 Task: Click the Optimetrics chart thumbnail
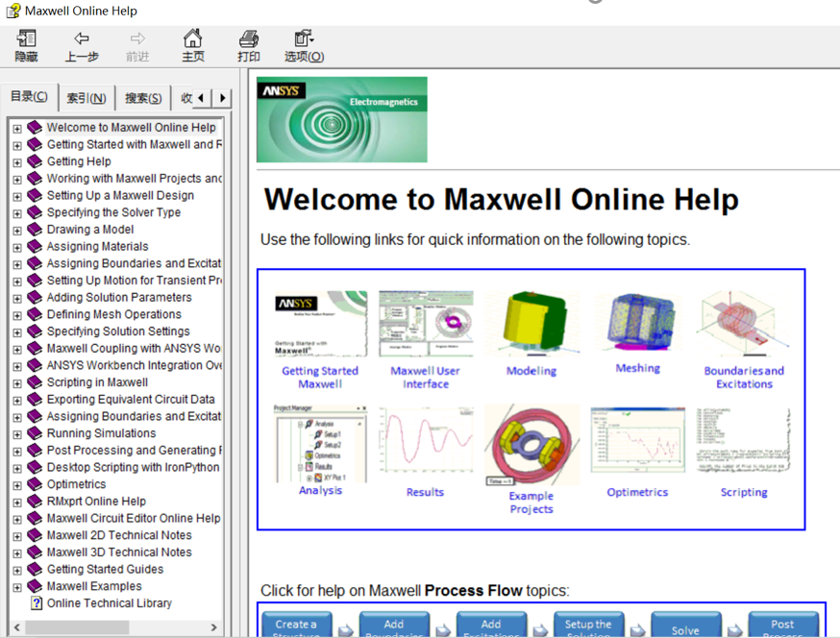(638, 440)
